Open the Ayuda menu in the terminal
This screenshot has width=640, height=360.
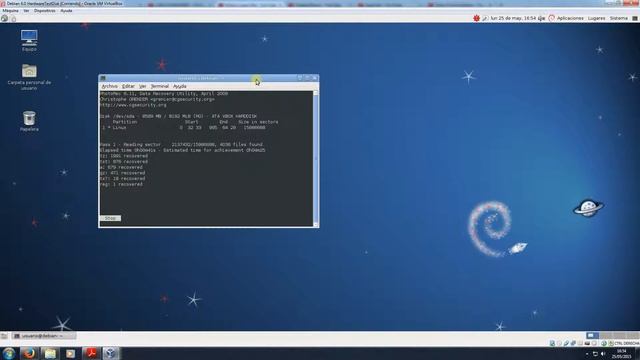tap(180, 86)
